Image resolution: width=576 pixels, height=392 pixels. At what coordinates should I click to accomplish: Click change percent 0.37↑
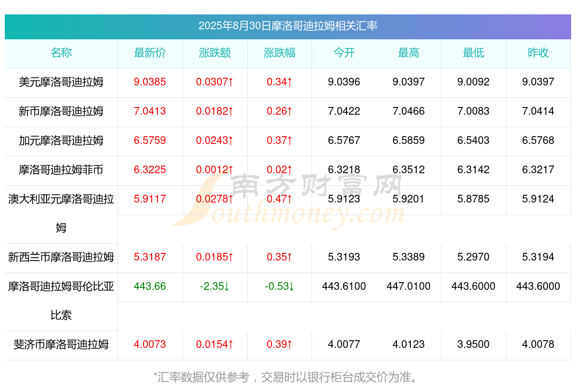coord(280,141)
